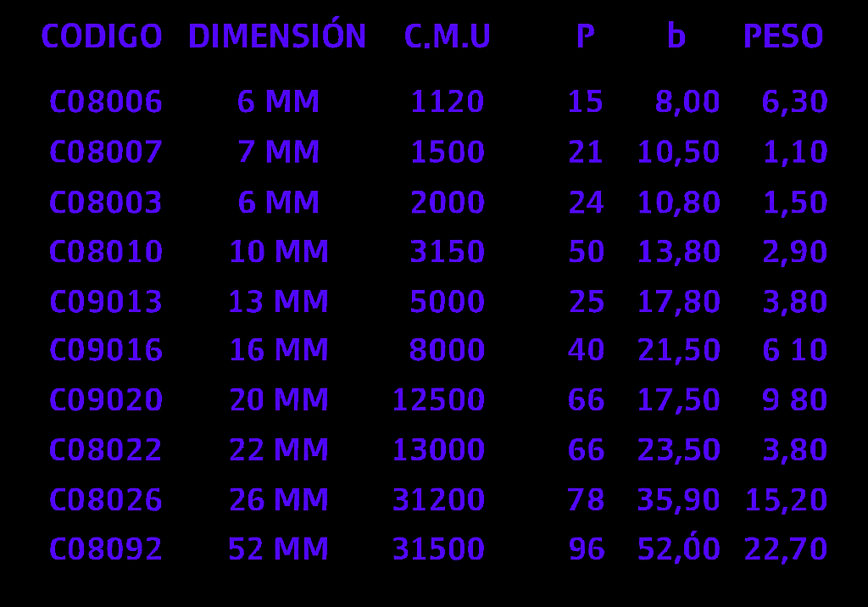Click the 22,70 weight value
This screenshot has height=607, width=868.
786,549
